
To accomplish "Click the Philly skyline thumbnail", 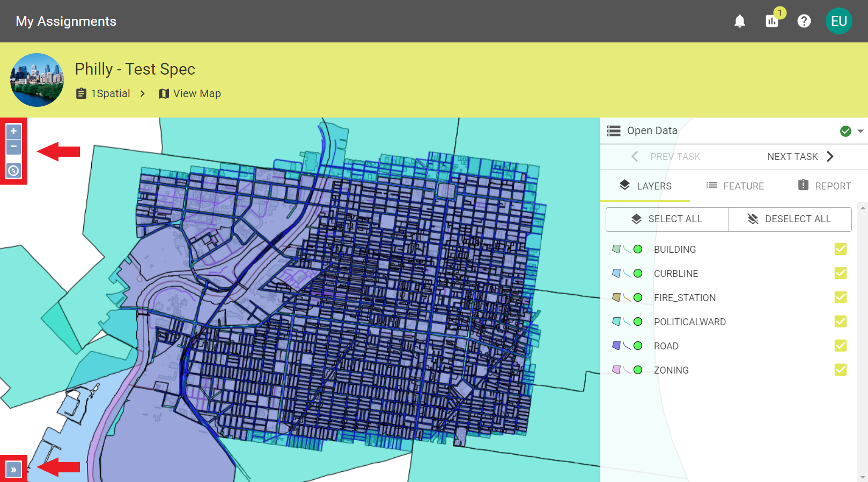I will pyautogui.click(x=37, y=80).
